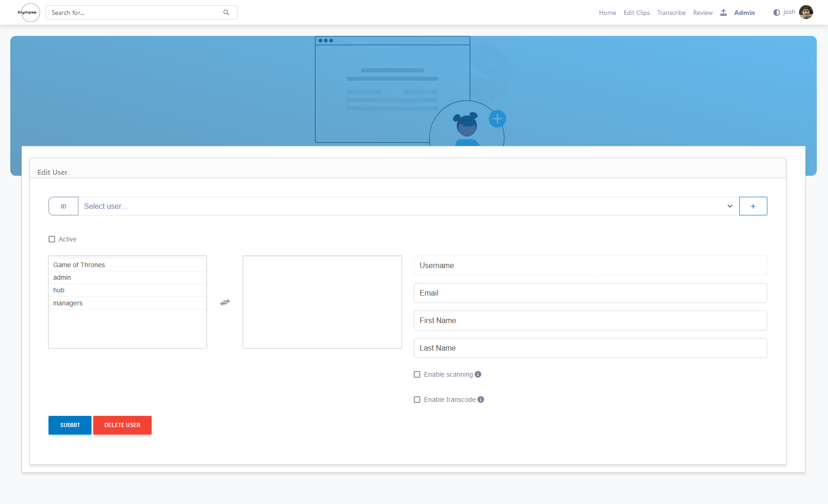The height and width of the screenshot is (504, 828).
Task: Click the search magnifier icon
Action: (226, 12)
